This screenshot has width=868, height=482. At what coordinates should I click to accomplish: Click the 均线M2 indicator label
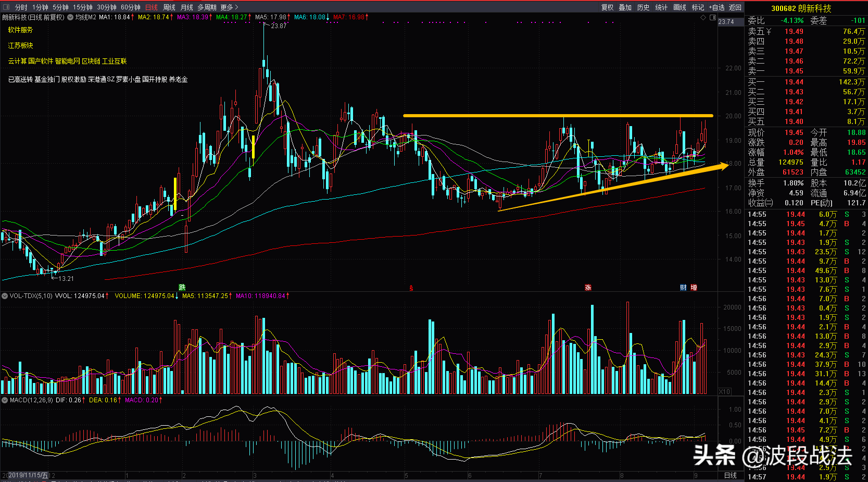tap(86, 17)
